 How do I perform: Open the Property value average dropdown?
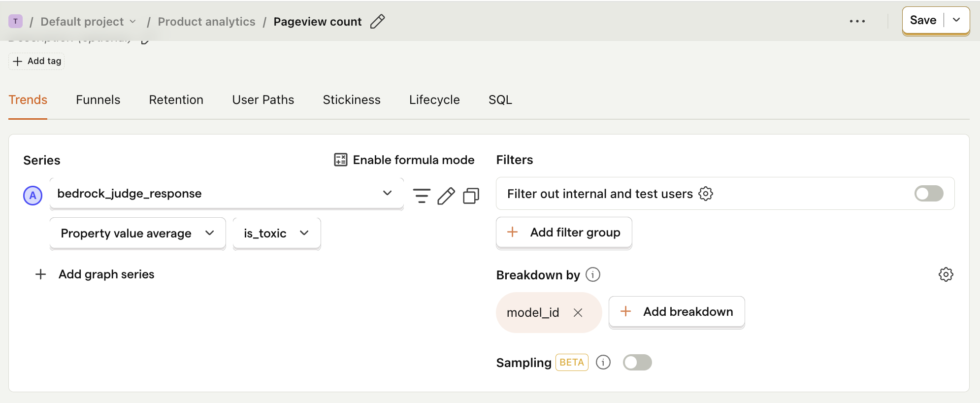tap(138, 234)
